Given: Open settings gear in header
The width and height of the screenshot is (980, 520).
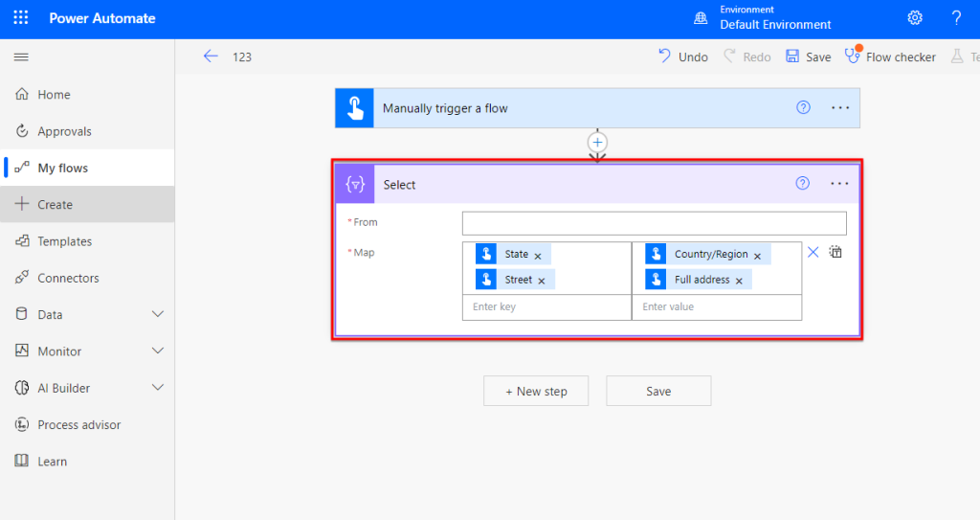Looking at the screenshot, I should pyautogui.click(x=915, y=17).
